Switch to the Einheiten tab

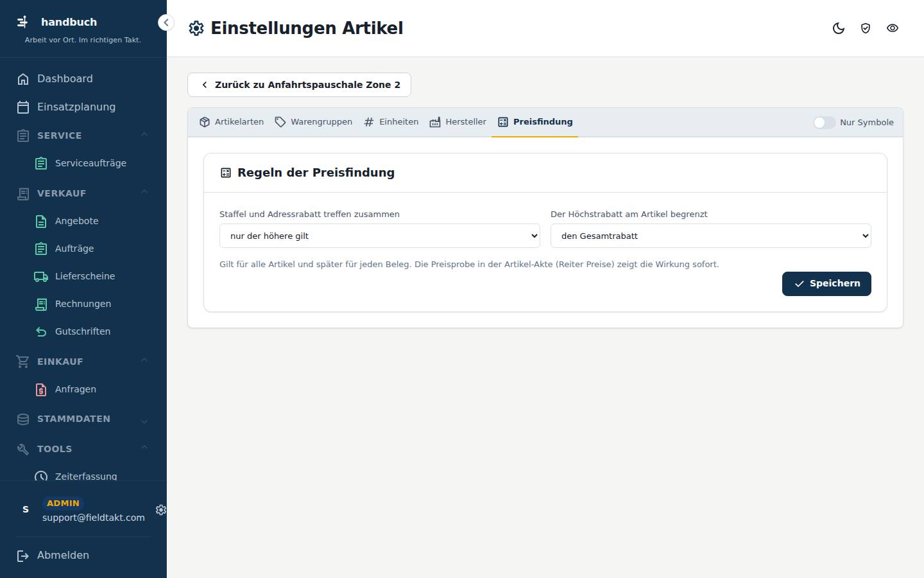point(391,122)
